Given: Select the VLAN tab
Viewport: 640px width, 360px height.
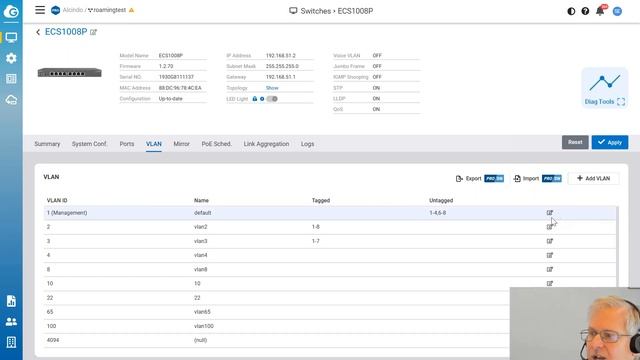Looking at the screenshot, I should [154, 144].
